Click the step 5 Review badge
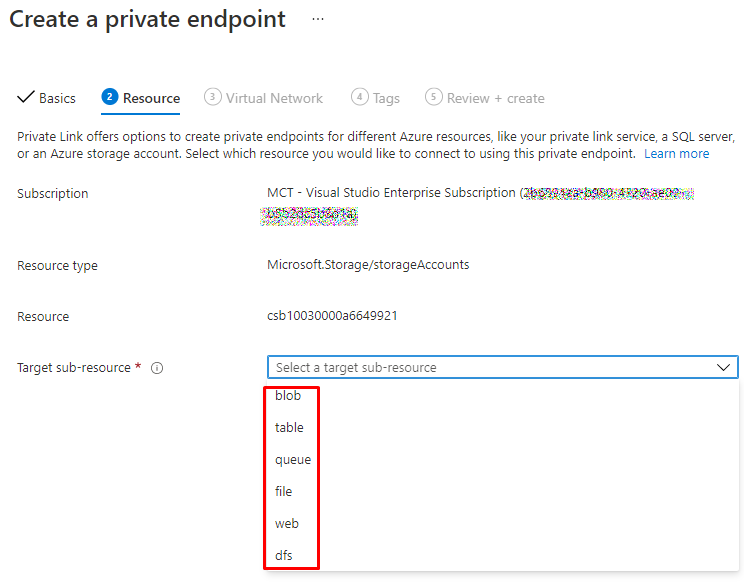 click(433, 97)
